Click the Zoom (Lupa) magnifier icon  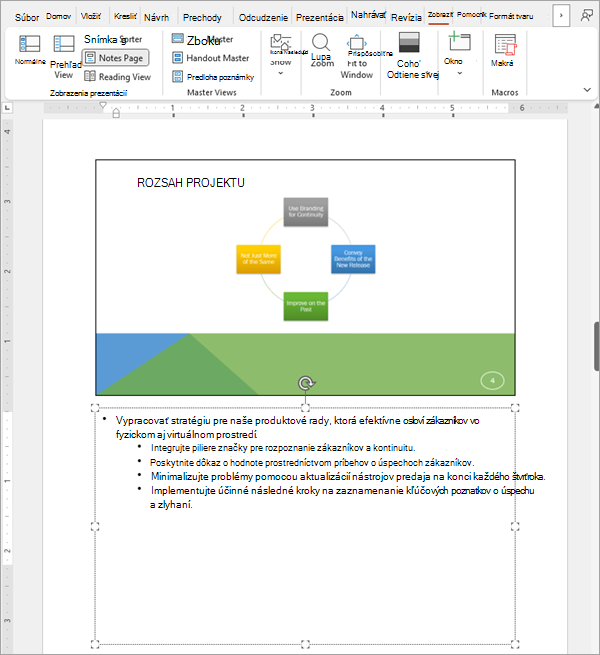coord(321,42)
